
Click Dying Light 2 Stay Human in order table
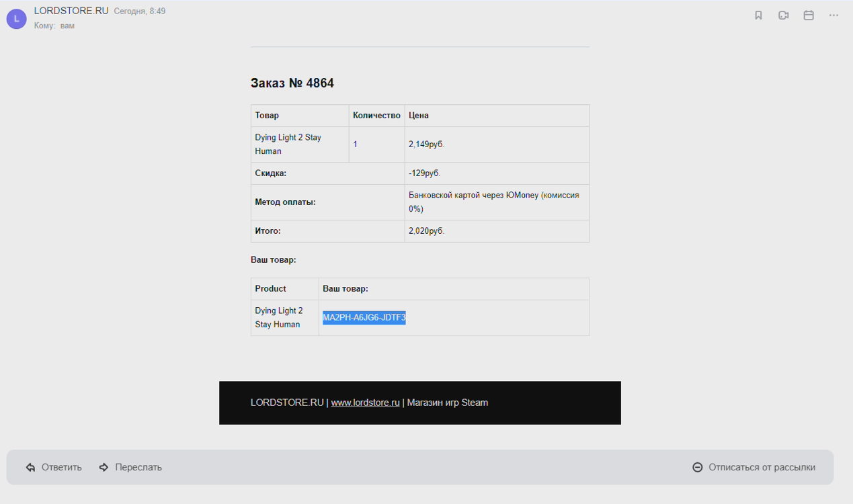pyautogui.click(x=288, y=144)
